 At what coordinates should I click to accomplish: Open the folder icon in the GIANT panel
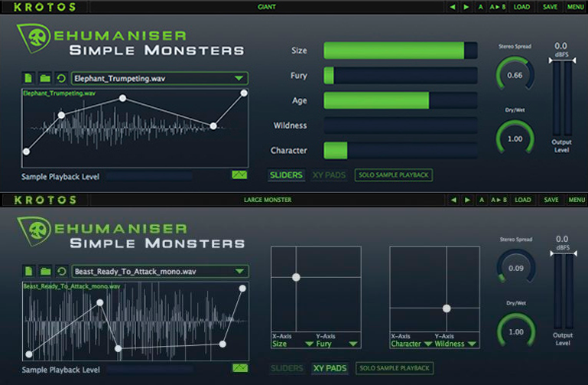[45, 78]
